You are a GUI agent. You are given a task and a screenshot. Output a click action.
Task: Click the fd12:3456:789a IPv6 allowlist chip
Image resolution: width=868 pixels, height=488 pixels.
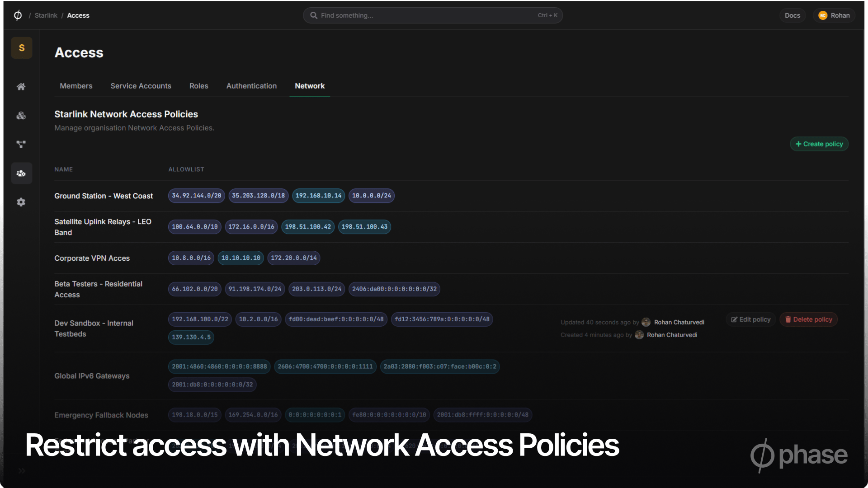[442, 319]
